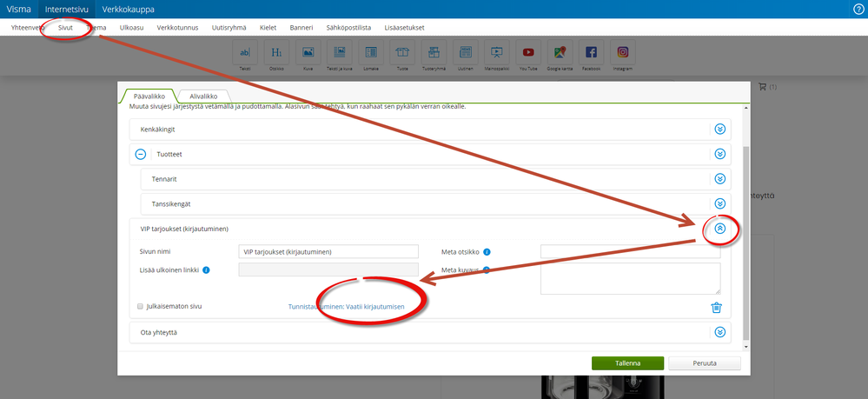Switch to the Päävalikko tab
The image size is (868, 399).
(x=149, y=96)
